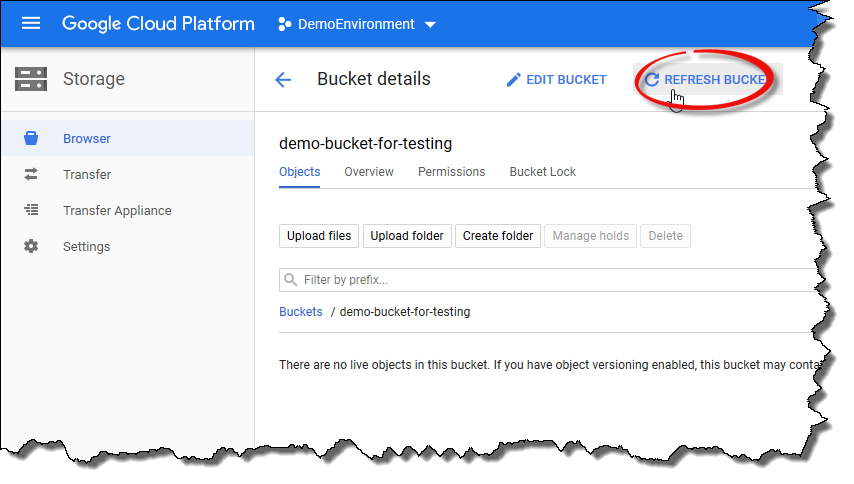
Task: Click the Storage product icon
Action: tap(31, 79)
